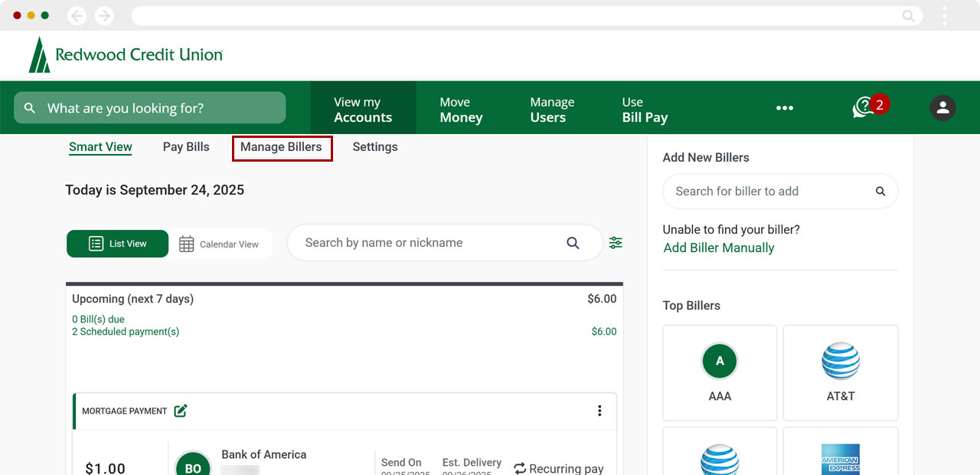Viewport: 980px width, 475px height.
Task: Select the AT&T top biller tile
Action: coord(840,373)
